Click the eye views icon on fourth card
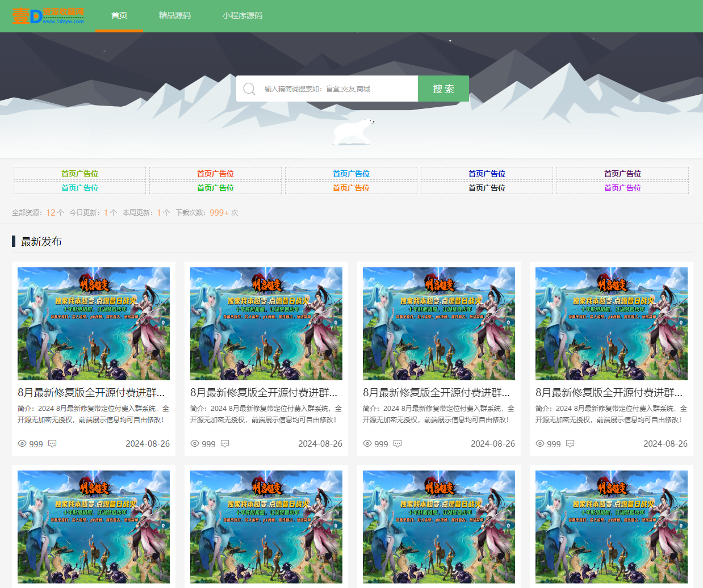This screenshot has height=588, width=703. (x=540, y=444)
